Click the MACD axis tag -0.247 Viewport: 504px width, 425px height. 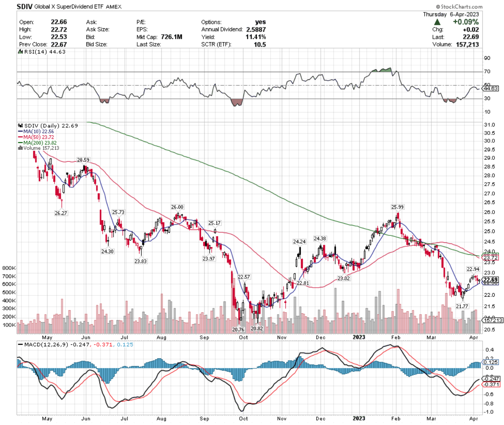[x=492, y=378]
